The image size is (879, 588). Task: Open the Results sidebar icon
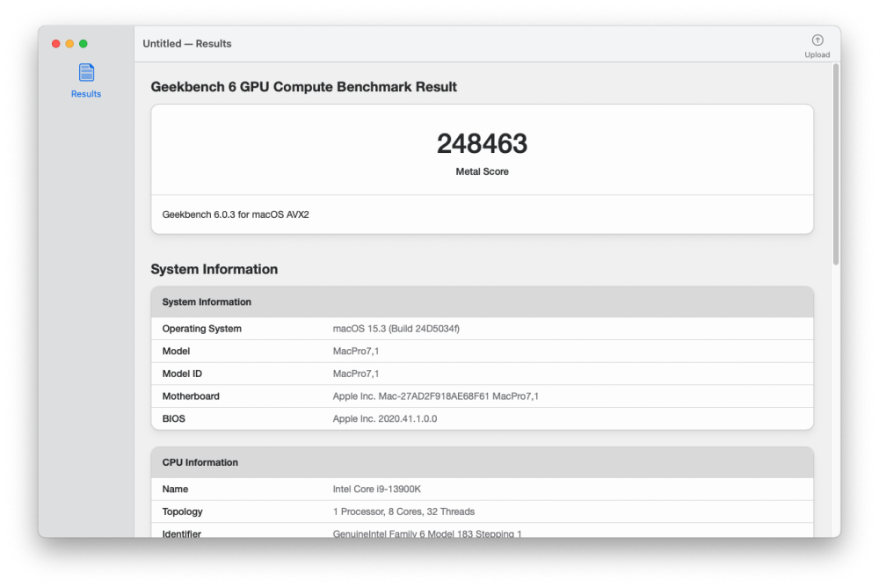click(86, 72)
